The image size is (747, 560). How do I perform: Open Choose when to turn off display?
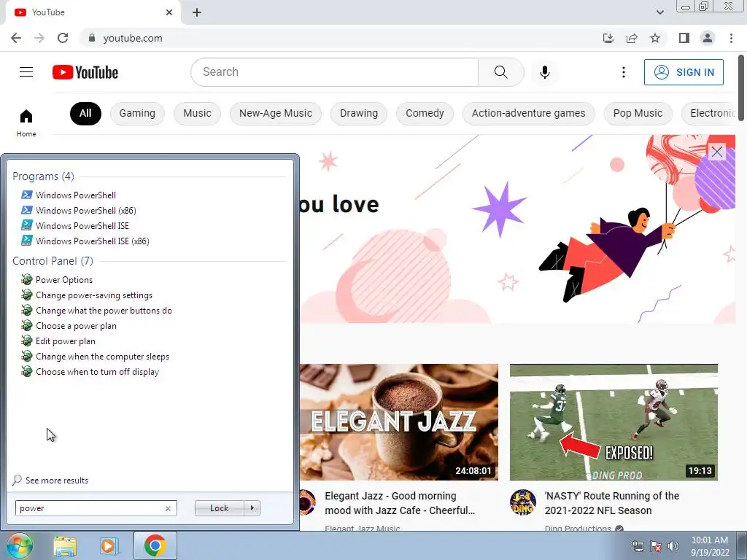[x=90, y=371]
